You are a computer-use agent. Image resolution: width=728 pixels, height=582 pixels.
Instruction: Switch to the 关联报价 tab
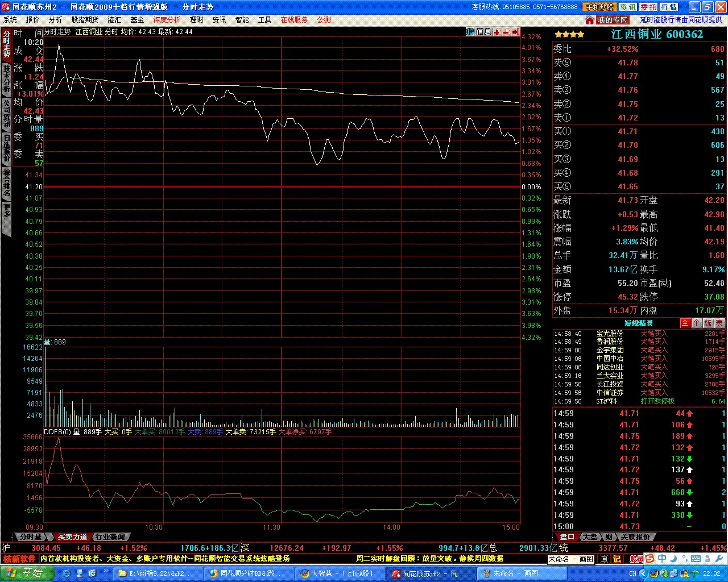click(635, 537)
